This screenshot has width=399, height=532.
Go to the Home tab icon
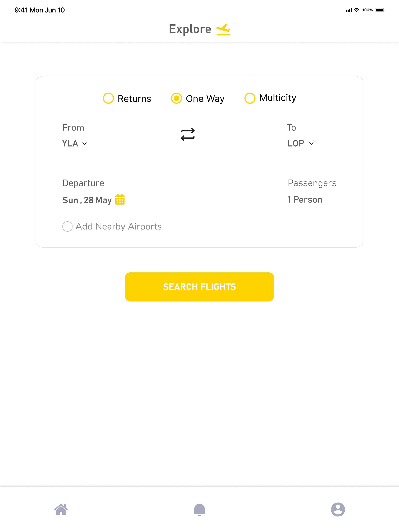pos(61,509)
